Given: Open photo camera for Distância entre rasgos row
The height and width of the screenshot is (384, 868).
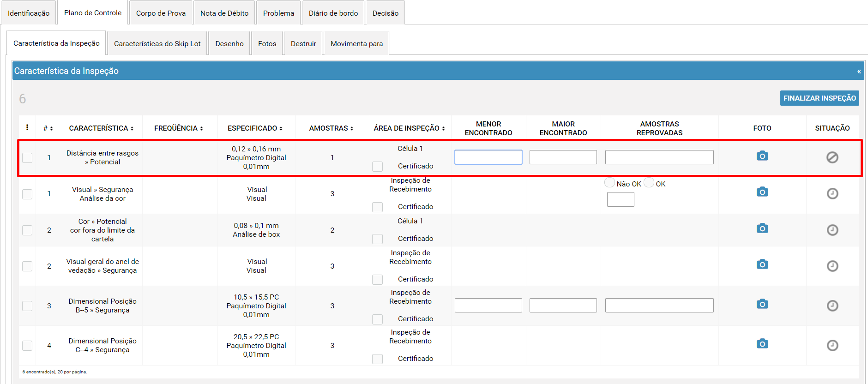Looking at the screenshot, I should tap(762, 156).
